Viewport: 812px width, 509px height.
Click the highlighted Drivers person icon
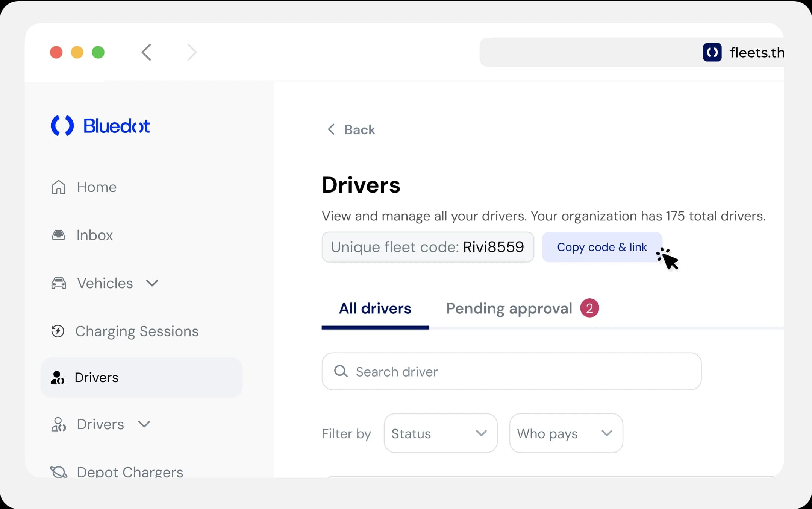pyautogui.click(x=57, y=378)
